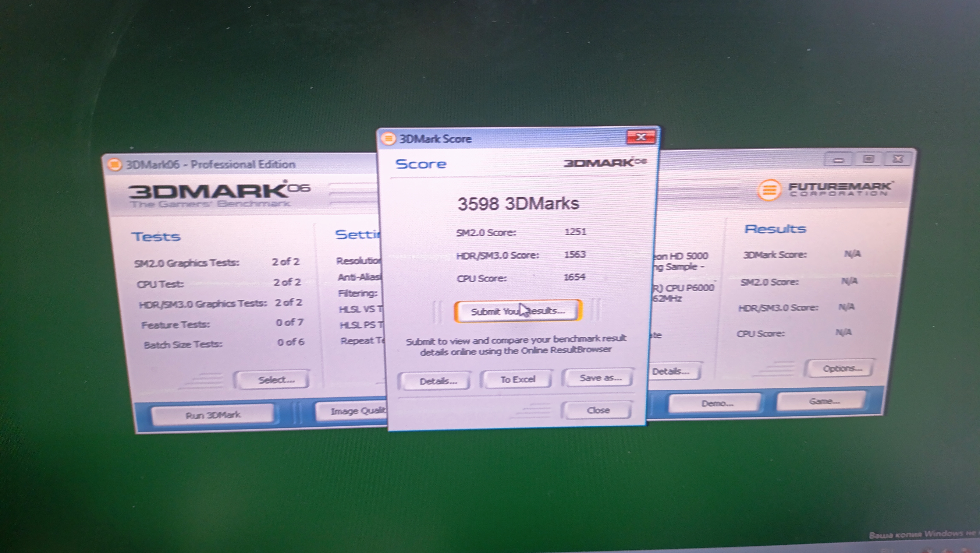Click SM2.0 Score value 1251
Viewport: 980px width, 553px height.
click(575, 231)
